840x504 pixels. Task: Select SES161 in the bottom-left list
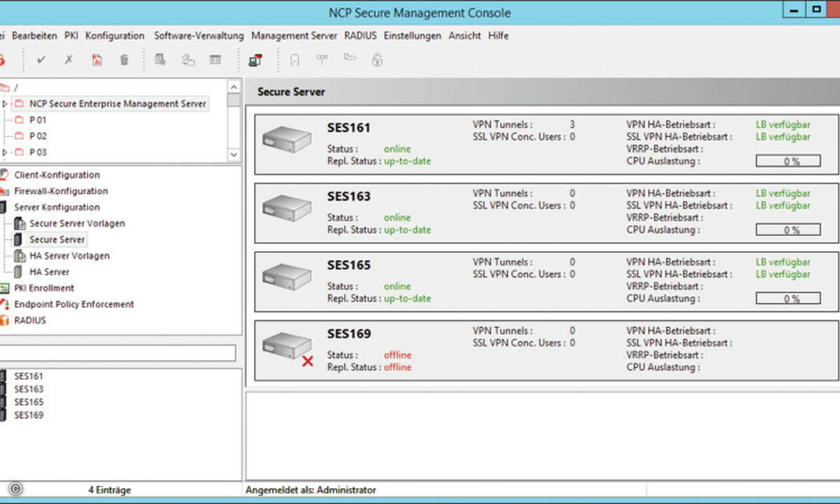pos(29,376)
